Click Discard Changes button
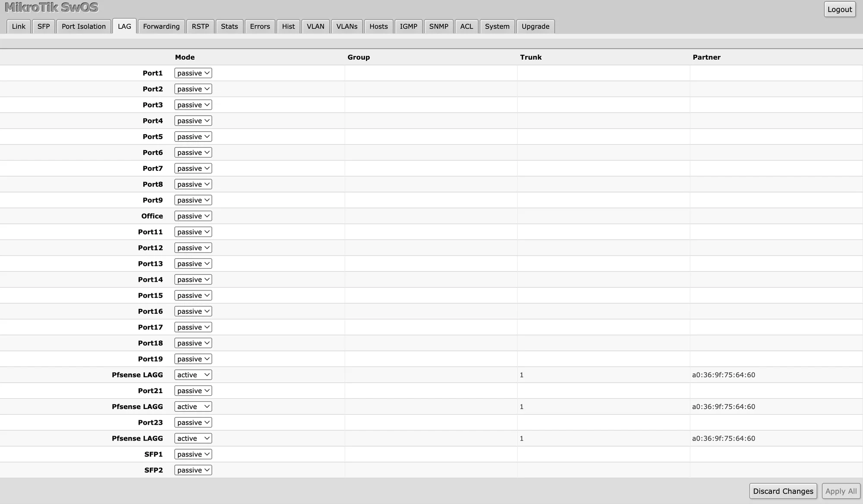Viewport: 863px width, 504px height. [x=783, y=491]
